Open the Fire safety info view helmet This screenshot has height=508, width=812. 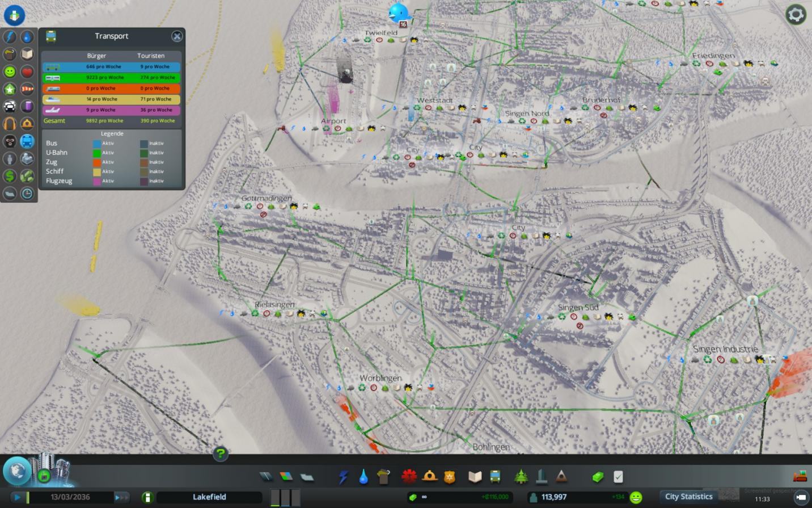[27, 124]
